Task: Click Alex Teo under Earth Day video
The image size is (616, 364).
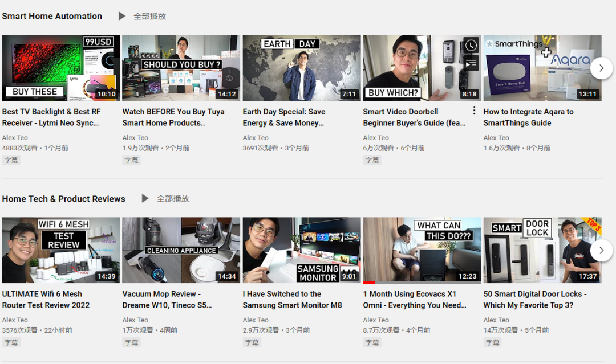Action: tap(256, 138)
